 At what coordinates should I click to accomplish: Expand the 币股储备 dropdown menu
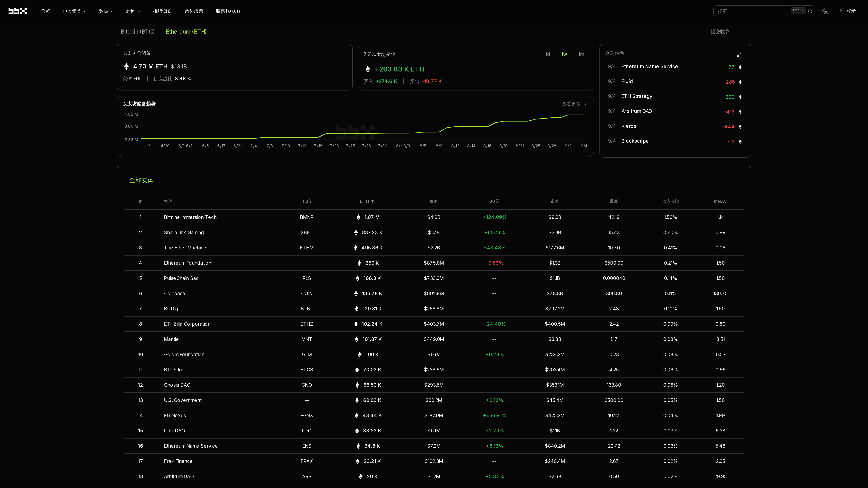[x=74, y=11]
